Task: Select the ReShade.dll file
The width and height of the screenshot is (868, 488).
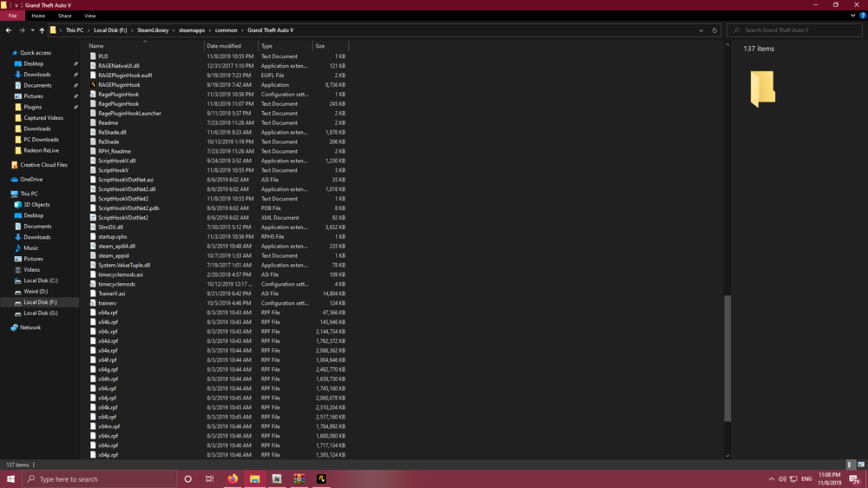Action: [112, 132]
